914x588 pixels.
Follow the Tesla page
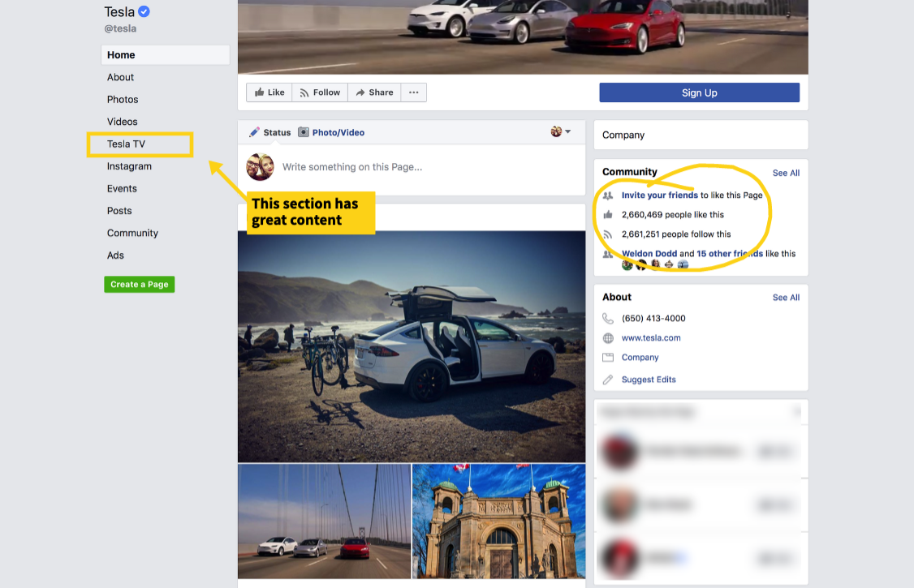[x=320, y=92]
